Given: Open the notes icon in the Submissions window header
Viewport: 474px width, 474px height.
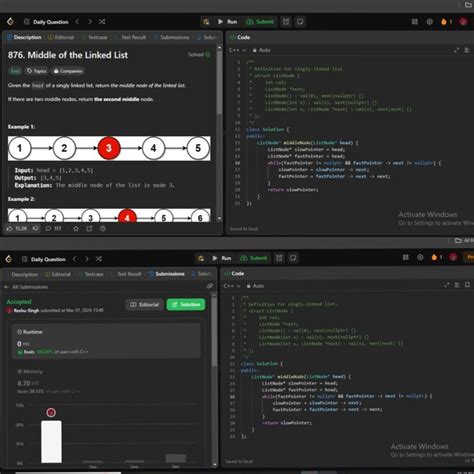Looking at the screenshot, I should [293, 258].
